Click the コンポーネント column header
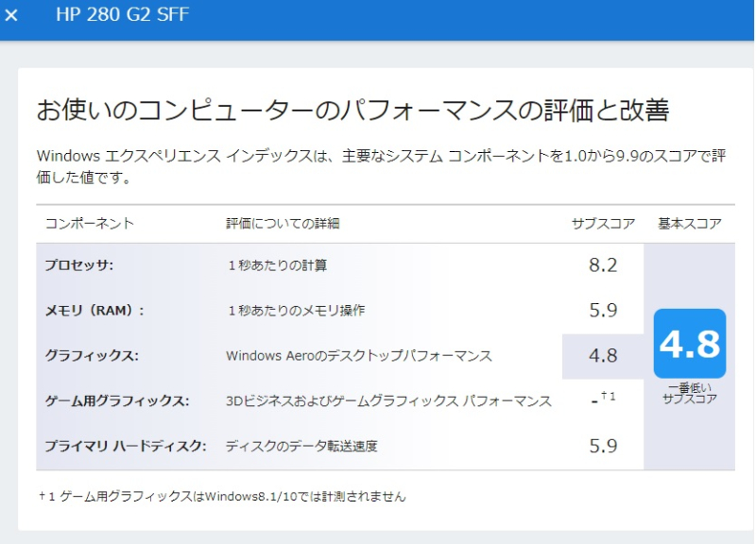Screen dimensions: 756x544 (x=89, y=224)
